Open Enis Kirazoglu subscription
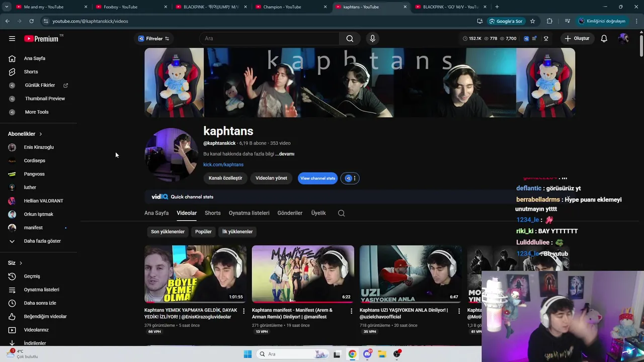This screenshot has height=362, width=644. point(38,147)
